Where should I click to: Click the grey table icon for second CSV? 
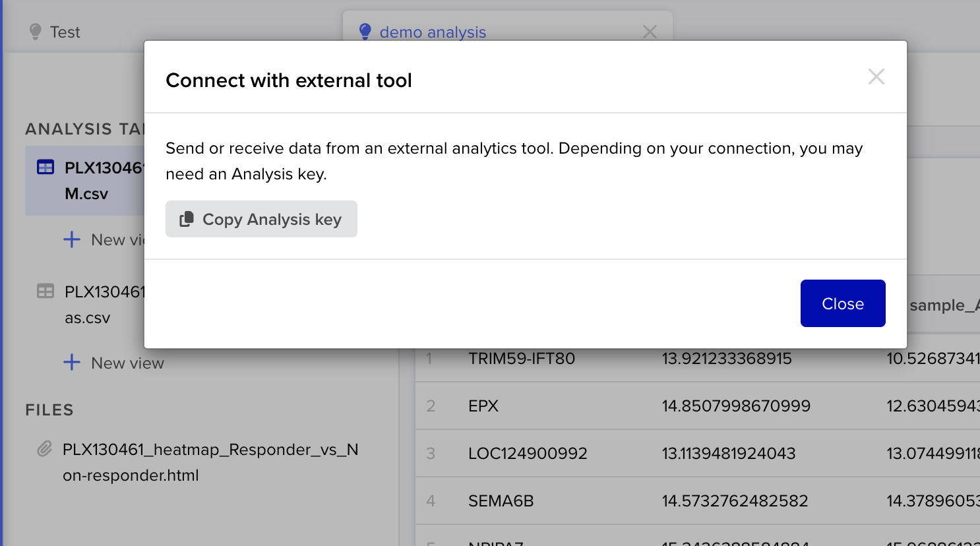[x=46, y=291]
